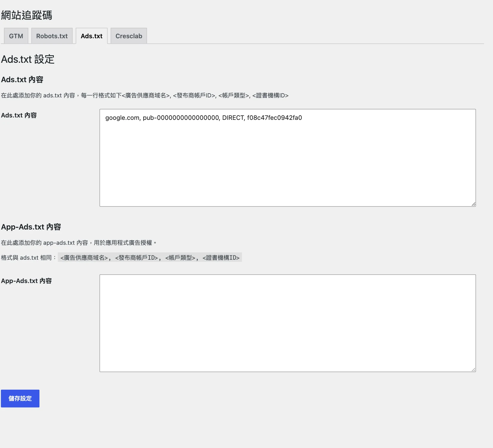The width and height of the screenshot is (493, 448).
Task: Click the gray format code snippet
Action: point(150,257)
